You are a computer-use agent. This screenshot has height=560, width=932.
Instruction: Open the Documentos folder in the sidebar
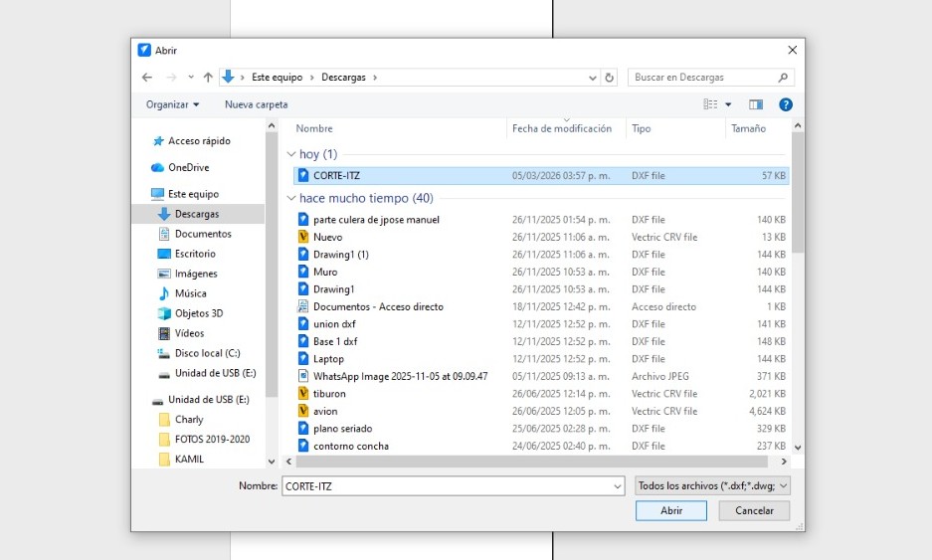pos(195,234)
